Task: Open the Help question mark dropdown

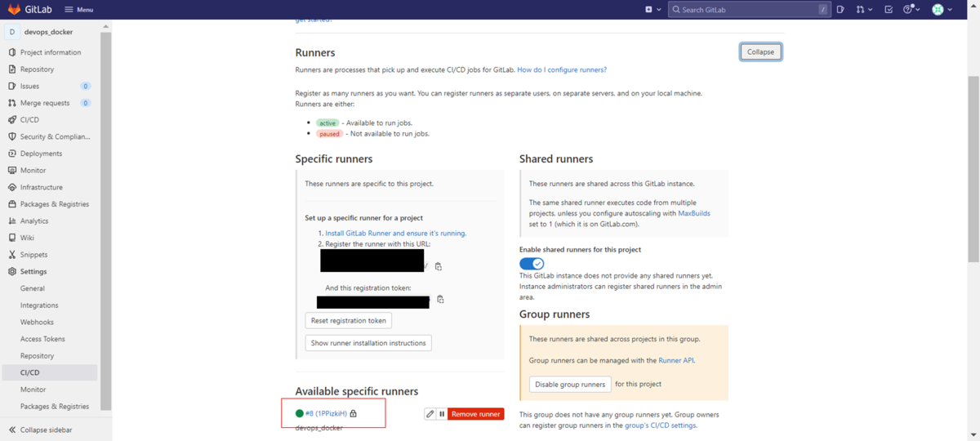Action: (912, 10)
